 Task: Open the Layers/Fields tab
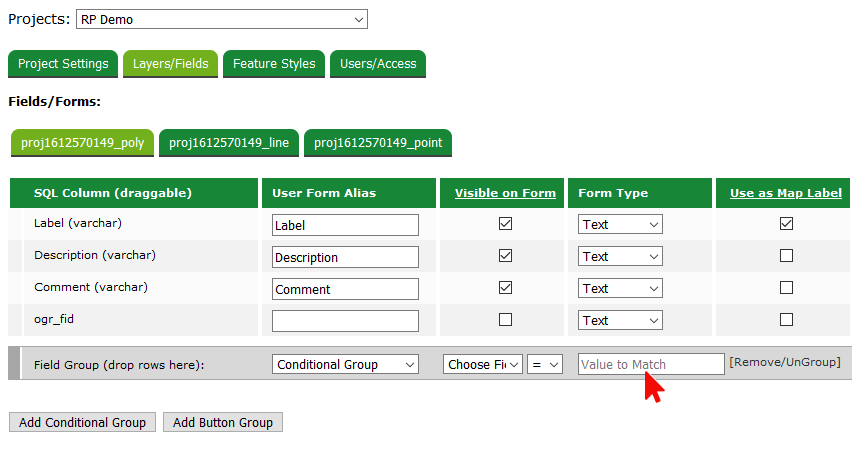tap(171, 64)
